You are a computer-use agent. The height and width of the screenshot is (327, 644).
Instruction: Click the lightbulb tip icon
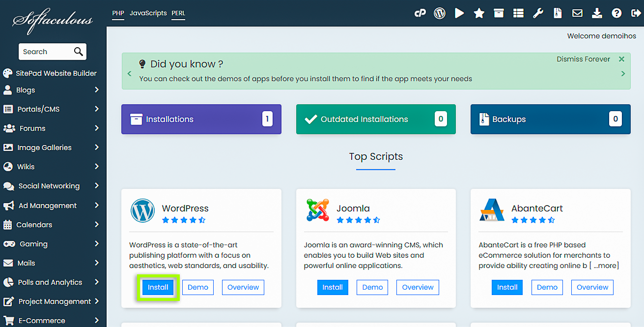(142, 64)
